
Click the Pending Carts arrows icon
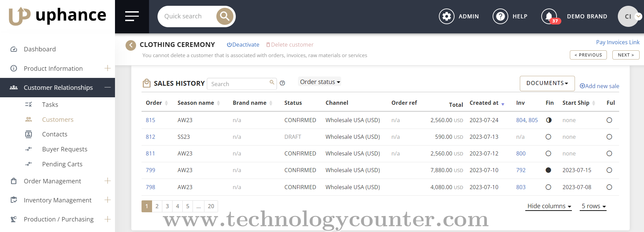(29, 164)
